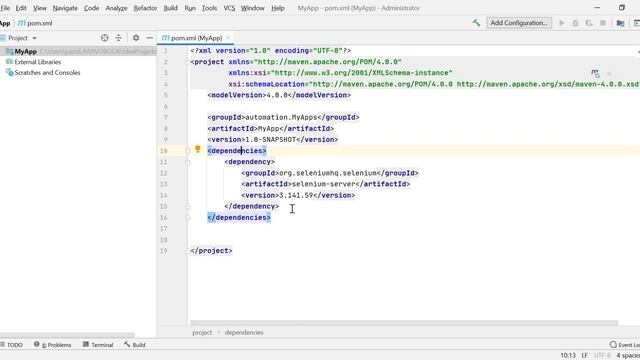
Task: Click pom.xml in navigation breadcrumb bar
Action: coord(36,23)
